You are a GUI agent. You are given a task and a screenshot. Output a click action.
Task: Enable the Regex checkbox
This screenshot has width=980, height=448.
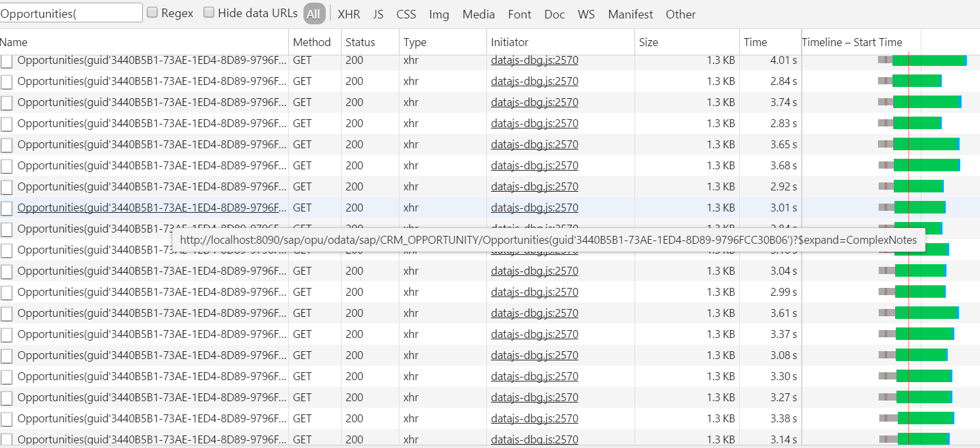click(152, 13)
